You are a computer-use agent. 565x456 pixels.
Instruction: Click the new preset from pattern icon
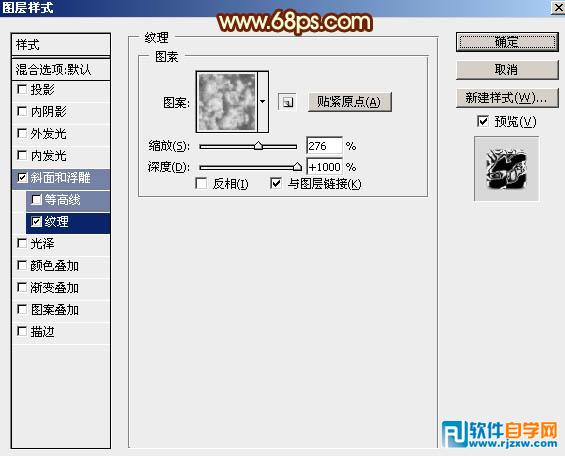pyautogui.click(x=287, y=102)
